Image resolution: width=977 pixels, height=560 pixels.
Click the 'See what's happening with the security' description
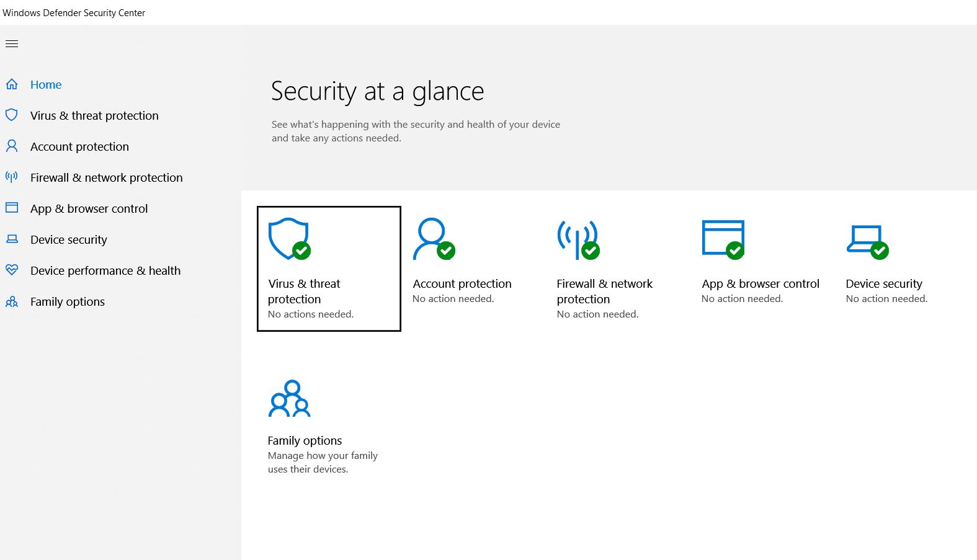pyautogui.click(x=416, y=131)
